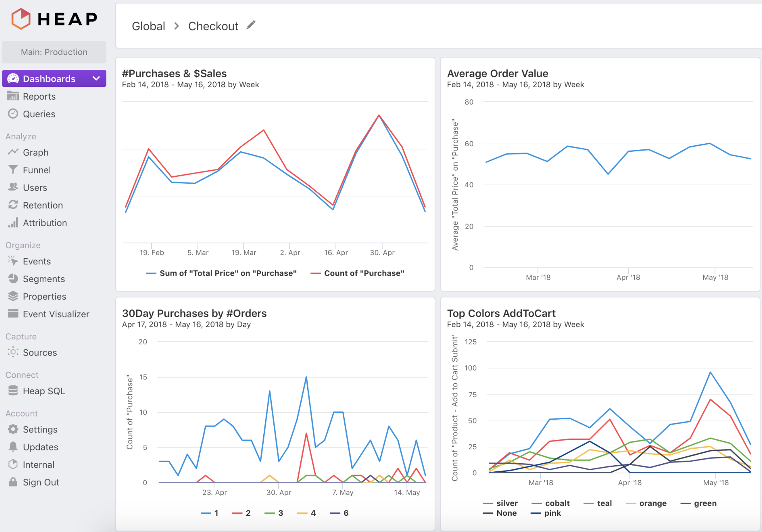Click the Global breadcrumb link

[148, 26]
